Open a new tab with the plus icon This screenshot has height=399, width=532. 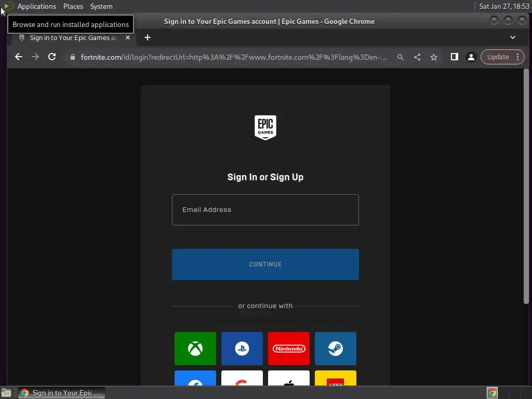point(147,37)
